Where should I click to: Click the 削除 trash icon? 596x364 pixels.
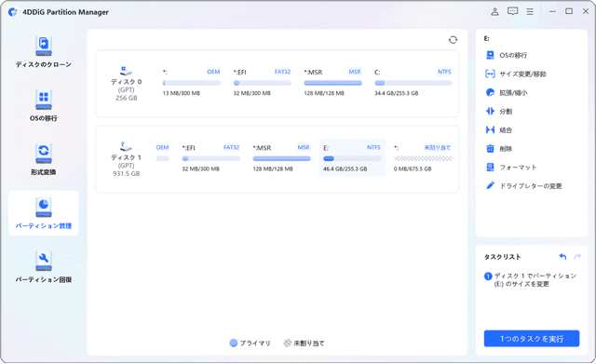tap(491, 149)
